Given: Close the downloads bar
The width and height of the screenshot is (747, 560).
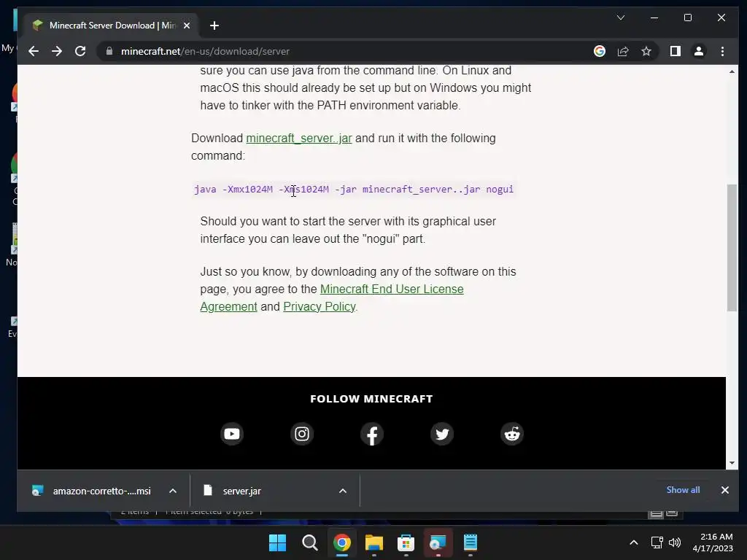Looking at the screenshot, I should pos(724,490).
